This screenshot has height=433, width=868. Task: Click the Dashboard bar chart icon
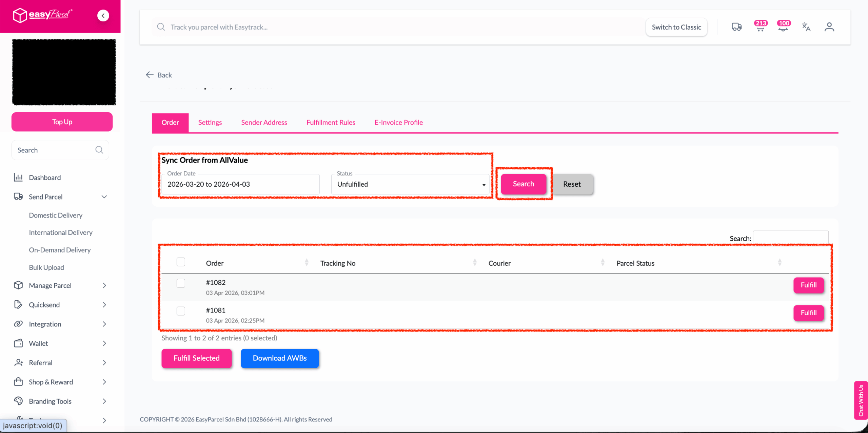pyautogui.click(x=18, y=177)
